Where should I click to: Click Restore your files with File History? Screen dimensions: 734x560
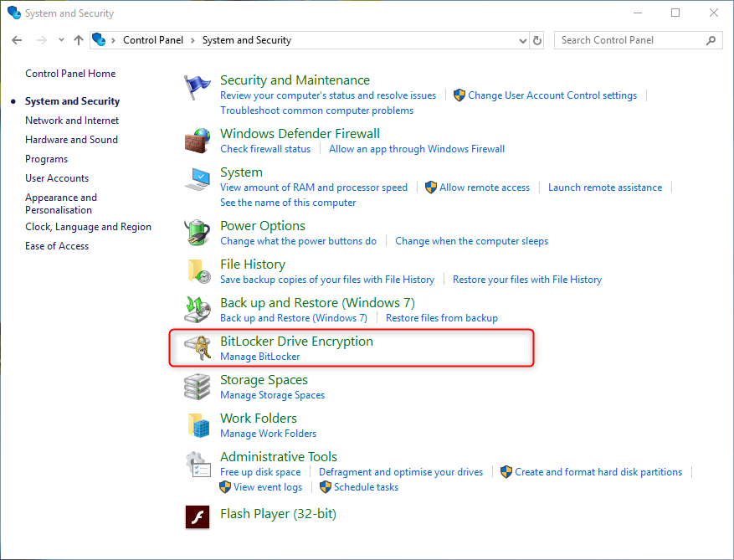527,280
